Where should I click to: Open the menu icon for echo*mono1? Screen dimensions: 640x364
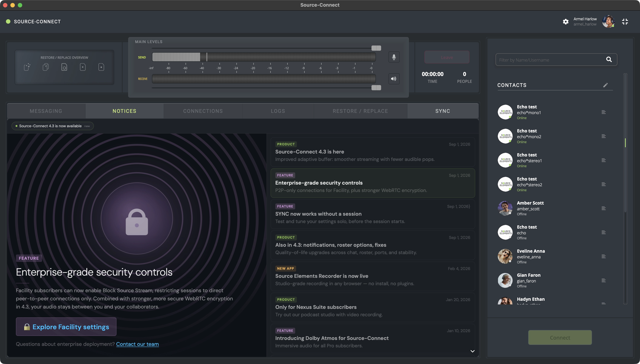pos(604,112)
